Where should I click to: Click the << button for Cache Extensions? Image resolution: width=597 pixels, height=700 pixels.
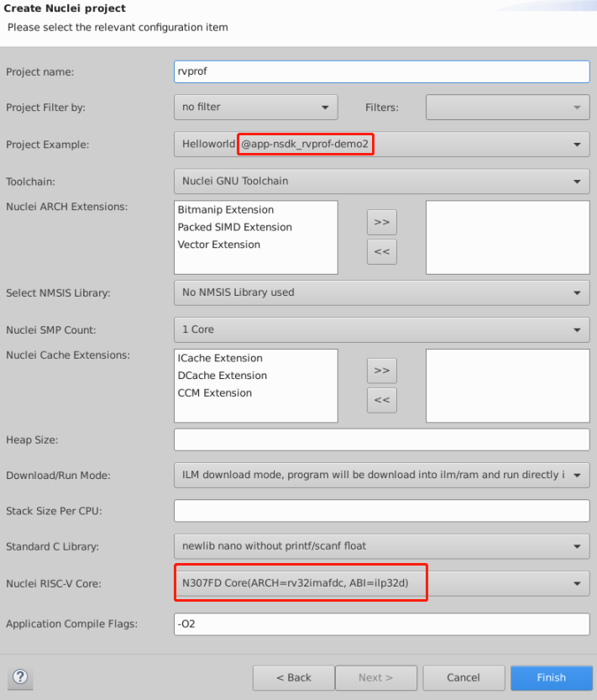(382, 400)
